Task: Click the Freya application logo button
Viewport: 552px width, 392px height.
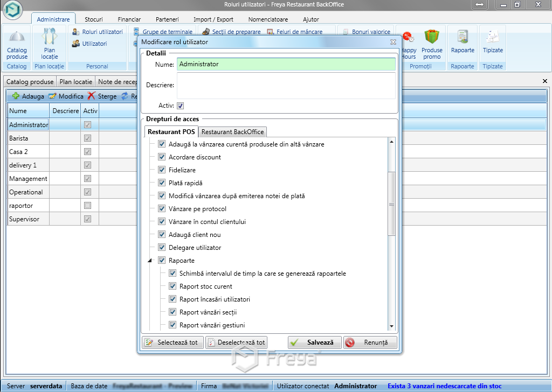Action: 12,11
